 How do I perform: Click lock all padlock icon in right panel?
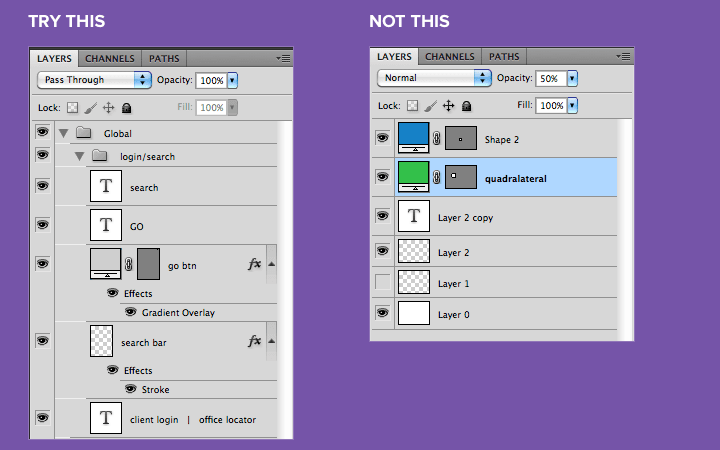[467, 105]
